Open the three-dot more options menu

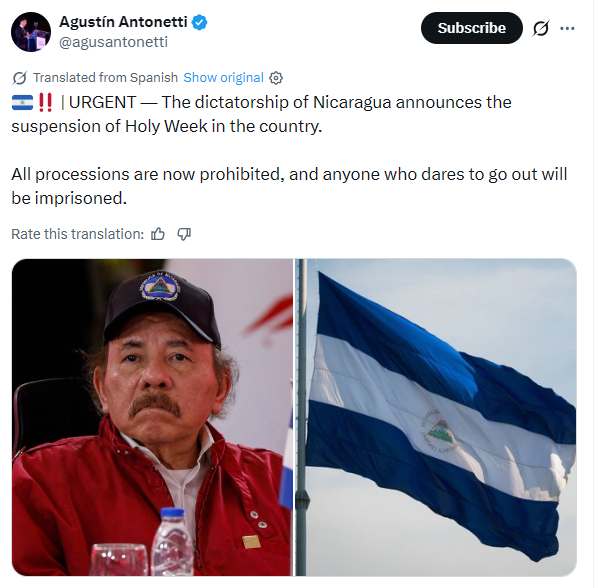click(x=567, y=28)
